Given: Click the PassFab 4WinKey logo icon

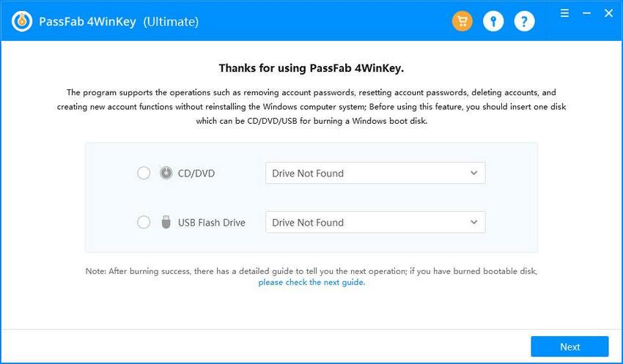Looking at the screenshot, I should [x=23, y=21].
